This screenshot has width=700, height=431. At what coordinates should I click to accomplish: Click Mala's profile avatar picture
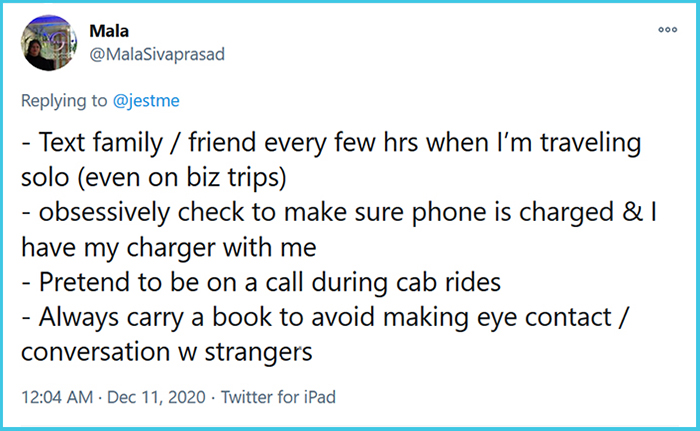pos(48,47)
